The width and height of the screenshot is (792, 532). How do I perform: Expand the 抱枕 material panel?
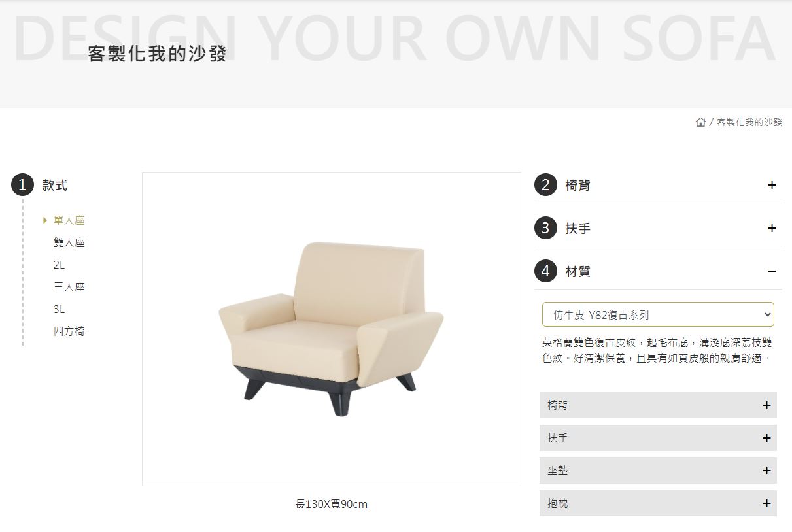pos(658,503)
